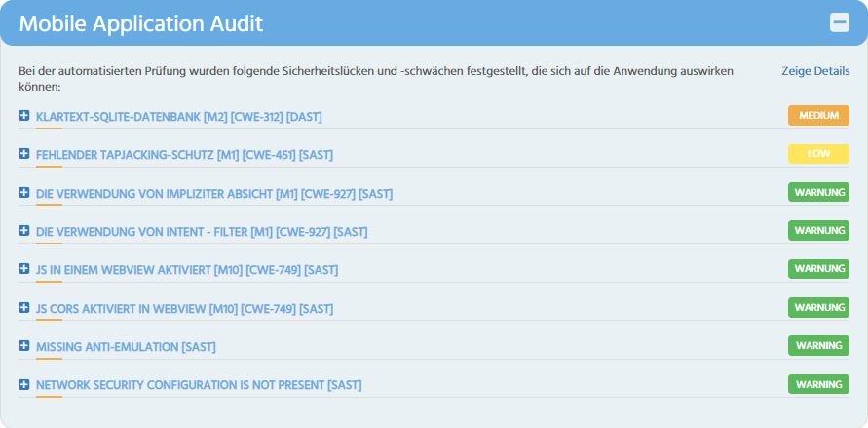The image size is (868, 428).
Task: Open FEHLENDER TAPJACKING-SCHUTZ finding title
Action: point(184,156)
